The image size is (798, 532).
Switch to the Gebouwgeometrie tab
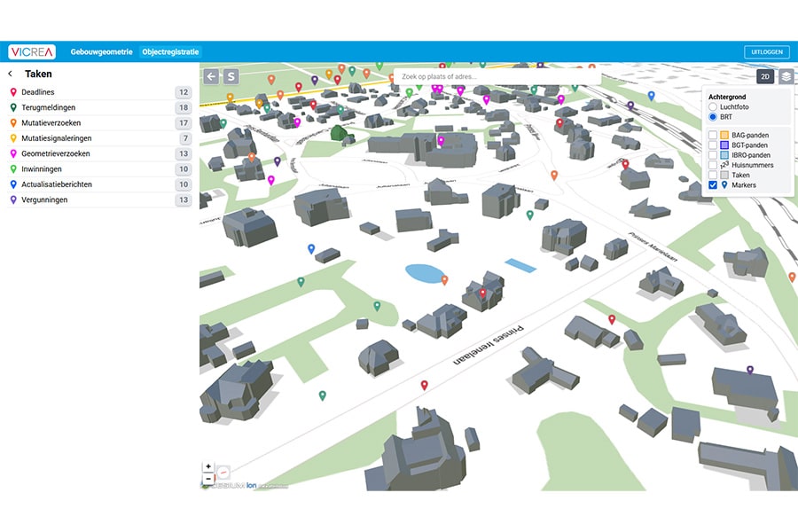(102, 52)
